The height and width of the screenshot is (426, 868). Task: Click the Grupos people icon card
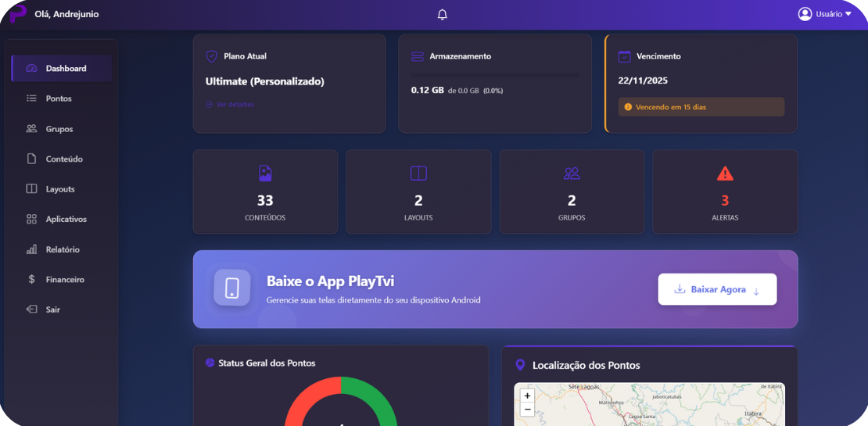[x=572, y=174]
